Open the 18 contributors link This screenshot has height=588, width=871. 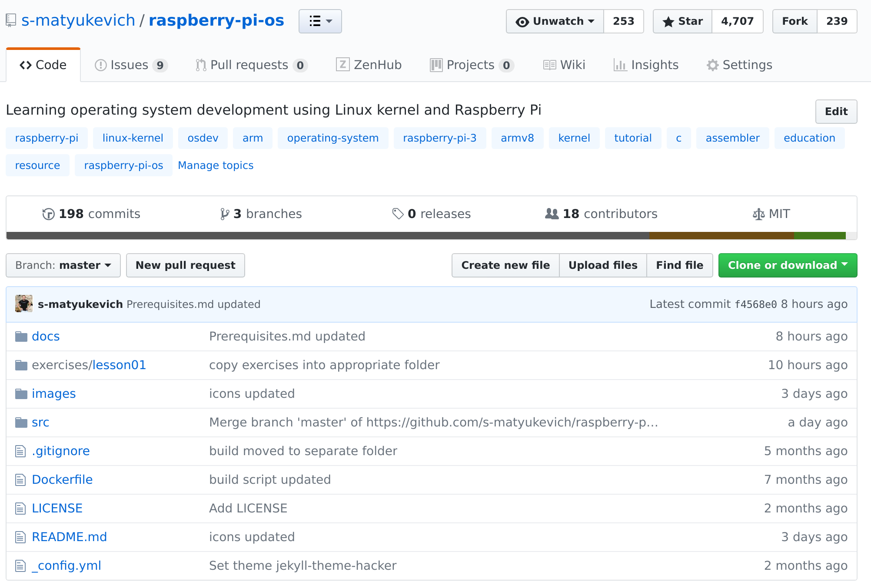pyautogui.click(x=602, y=214)
